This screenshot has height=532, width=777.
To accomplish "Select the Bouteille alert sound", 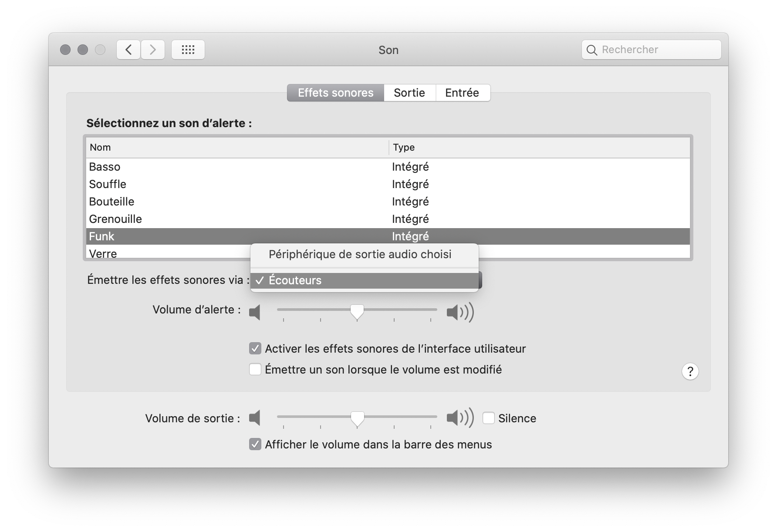I will click(x=388, y=202).
